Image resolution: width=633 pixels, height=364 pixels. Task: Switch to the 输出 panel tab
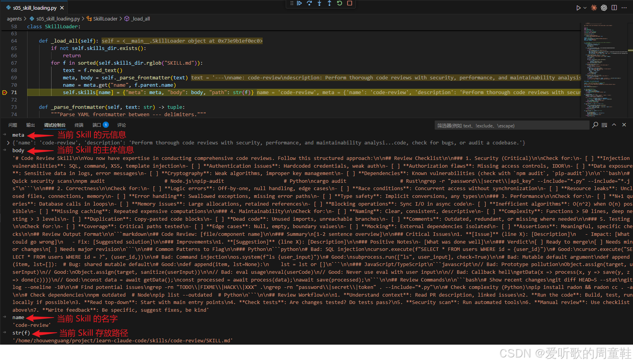click(x=31, y=125)
